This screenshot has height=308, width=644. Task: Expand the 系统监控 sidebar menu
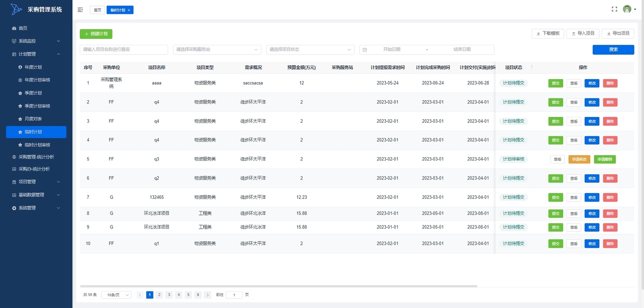(x=36, y=41)
